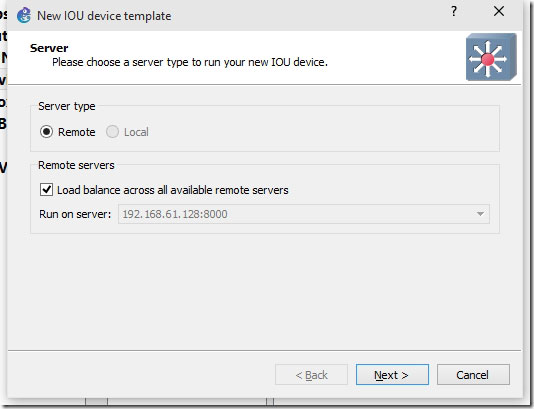Click the Load balance checkbox label text

tap(173, 190)
